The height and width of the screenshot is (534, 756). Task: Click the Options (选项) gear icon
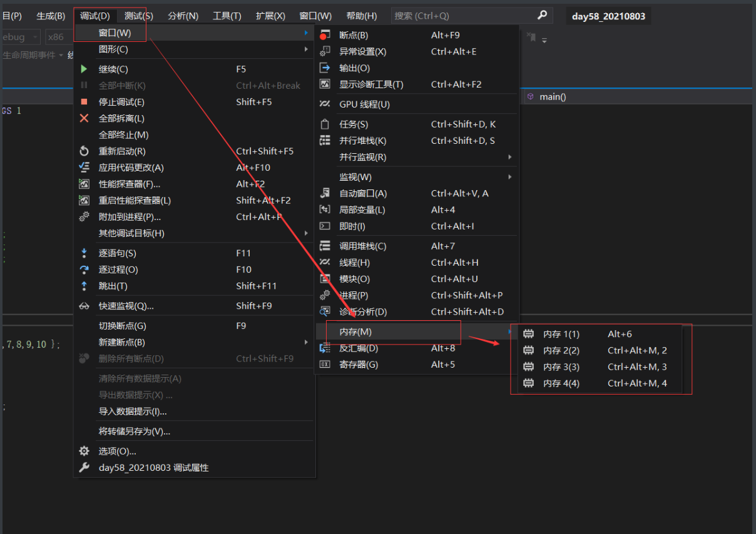(x=84, y=451)
